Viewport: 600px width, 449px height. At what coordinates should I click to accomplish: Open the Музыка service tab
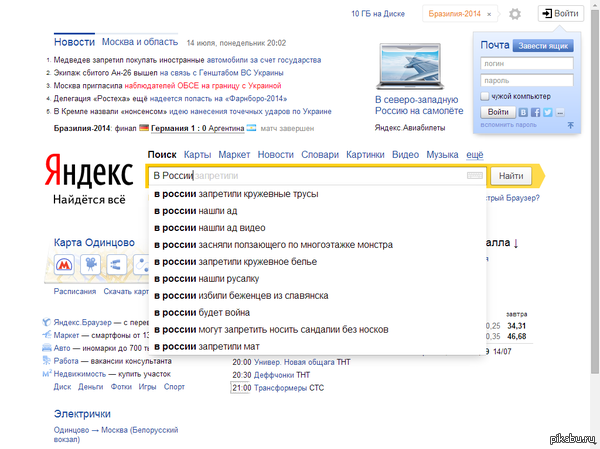(x=442, y=155)
